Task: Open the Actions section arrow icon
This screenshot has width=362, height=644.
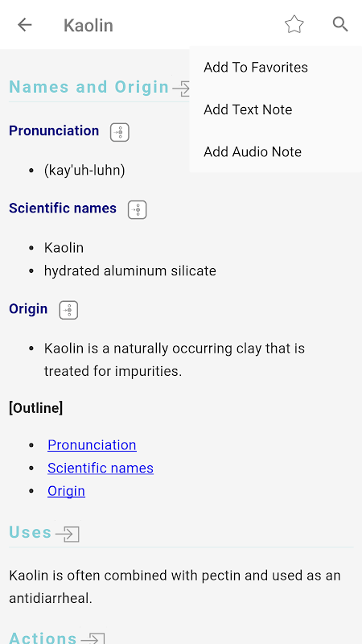Action: click(93, 638)
